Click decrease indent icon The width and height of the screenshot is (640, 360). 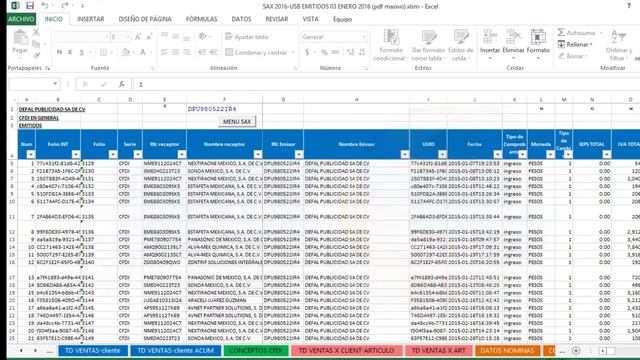tap(202, 52)
